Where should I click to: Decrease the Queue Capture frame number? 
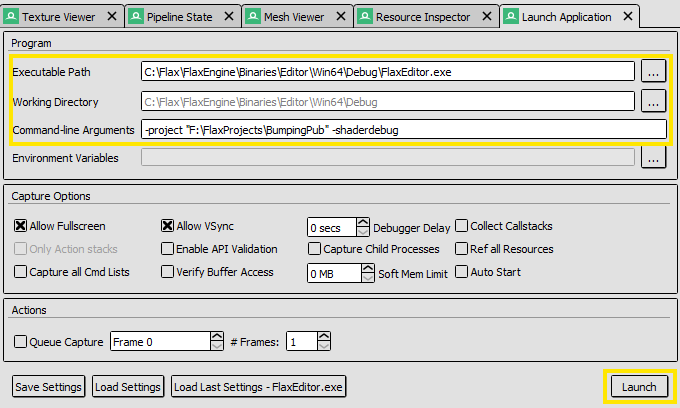click(x=217, y=346)
